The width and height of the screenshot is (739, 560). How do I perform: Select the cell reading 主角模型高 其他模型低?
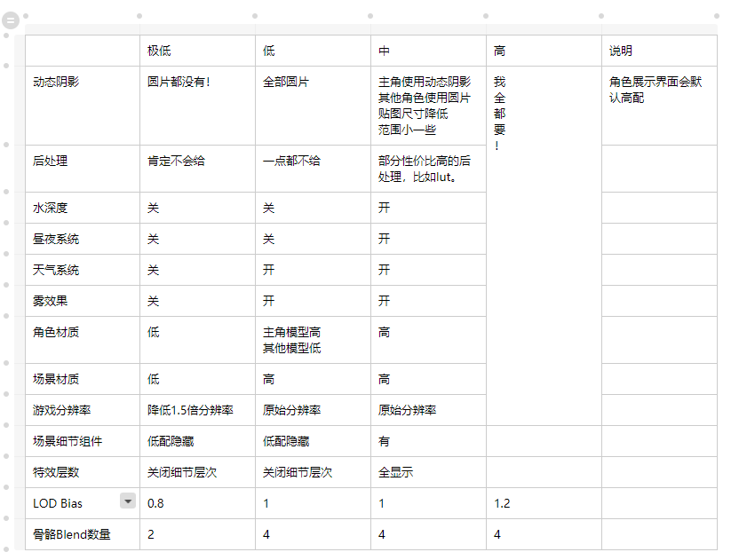tap(313, 340)
